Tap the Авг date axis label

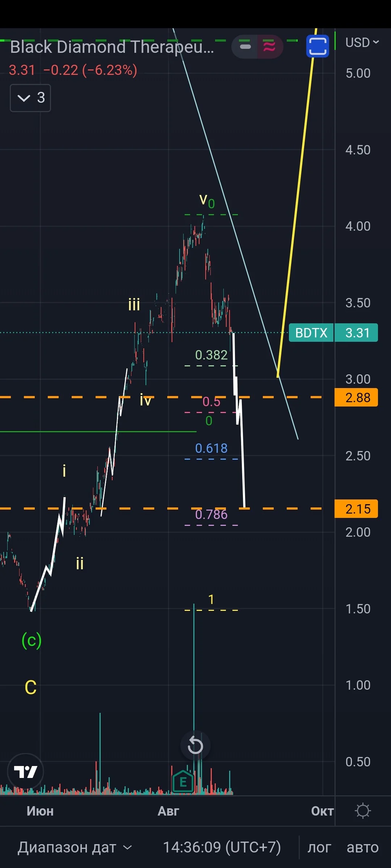coord(168,811)
